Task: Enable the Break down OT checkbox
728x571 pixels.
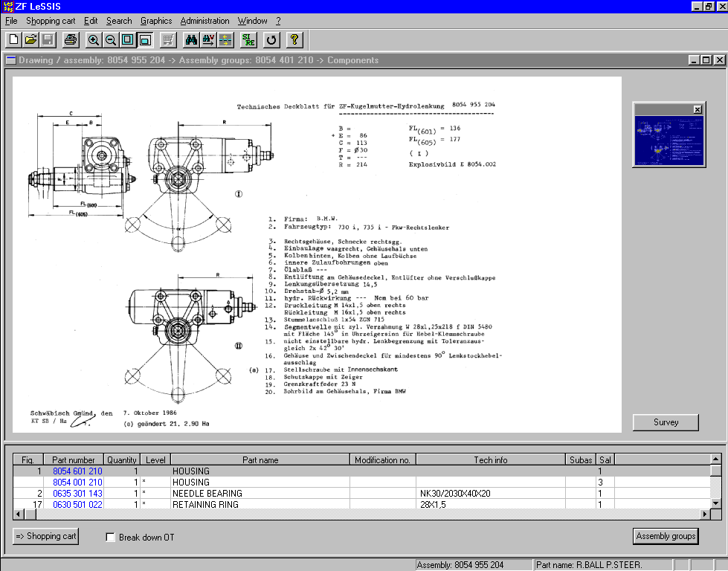Action: [x=111, y=537]
